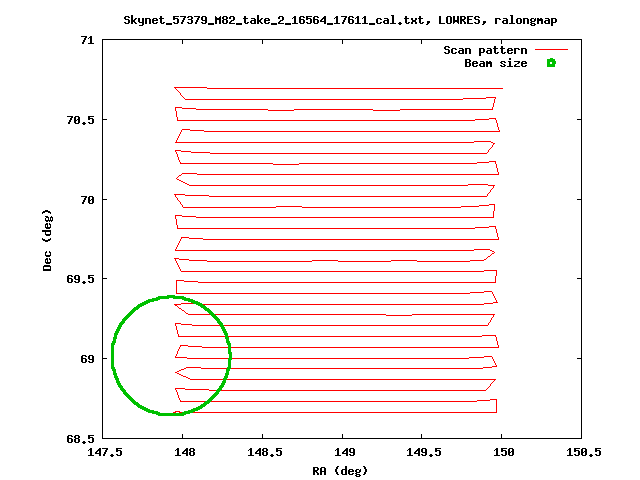Viewport: 640px width, 480px height.
Task: Click the y-axis tick label 70.5
Action: click(80, 120)
